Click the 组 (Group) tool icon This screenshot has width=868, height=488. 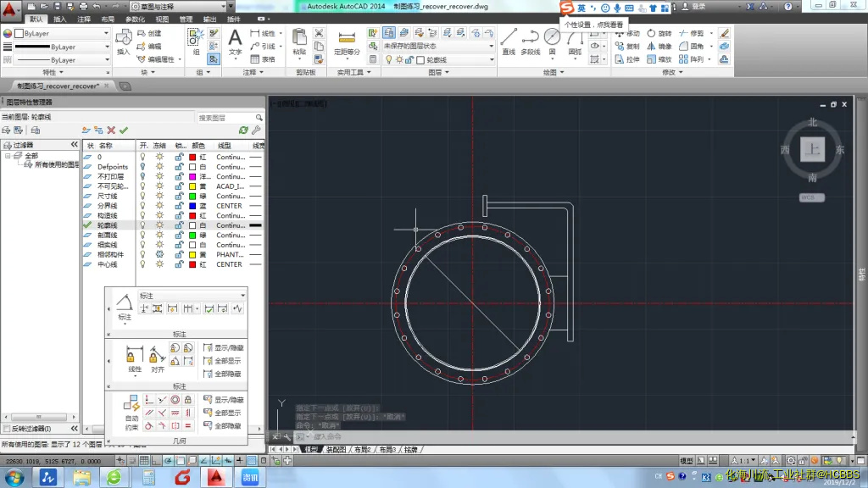196,42
